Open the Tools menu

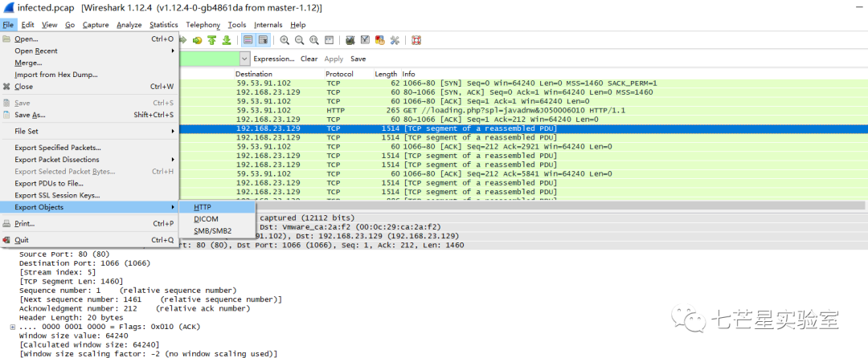pos(237,25)
